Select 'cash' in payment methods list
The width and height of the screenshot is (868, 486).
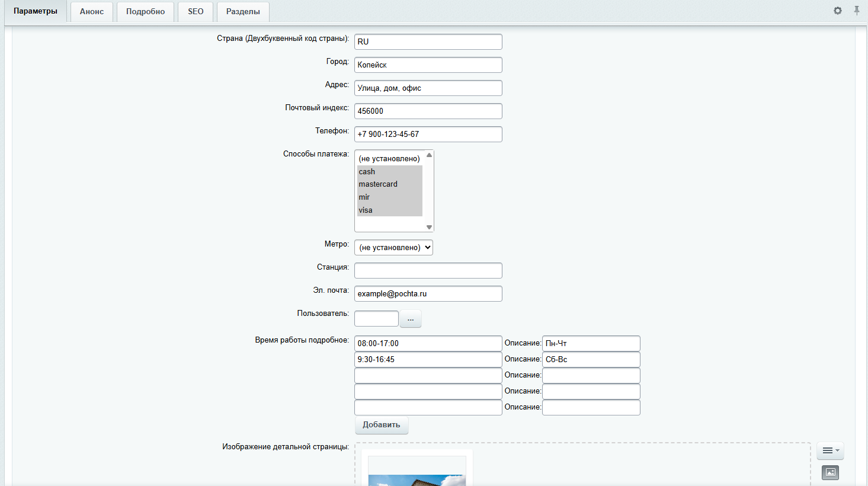pyautogui.click(x=389, y=172)
